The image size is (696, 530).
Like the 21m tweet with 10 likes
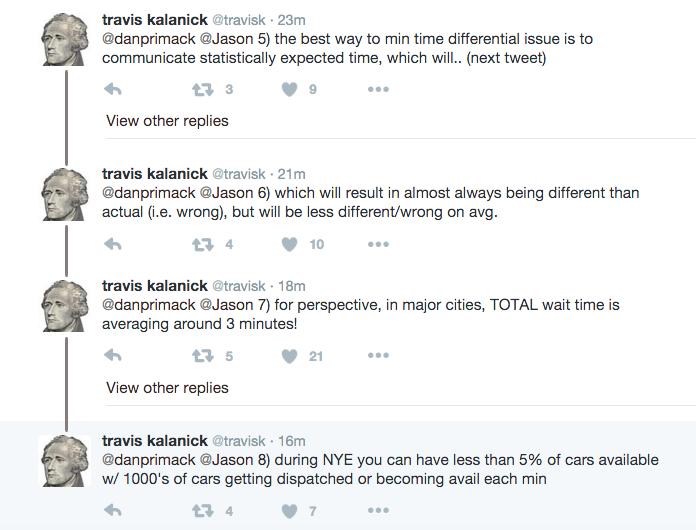click(x=290, y=244)
